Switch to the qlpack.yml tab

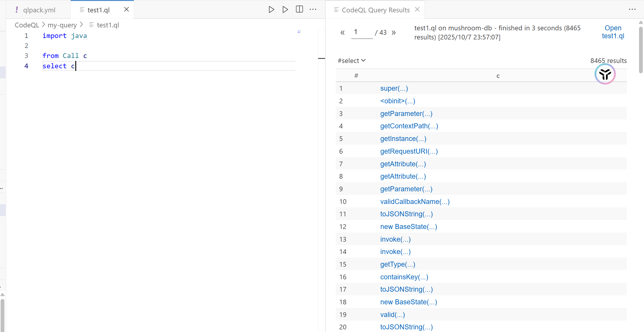coord(39,10)
